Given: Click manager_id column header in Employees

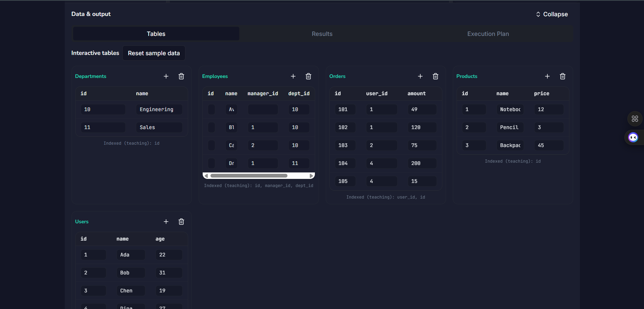Looking at the screenshot, I should tap(263, 94).
